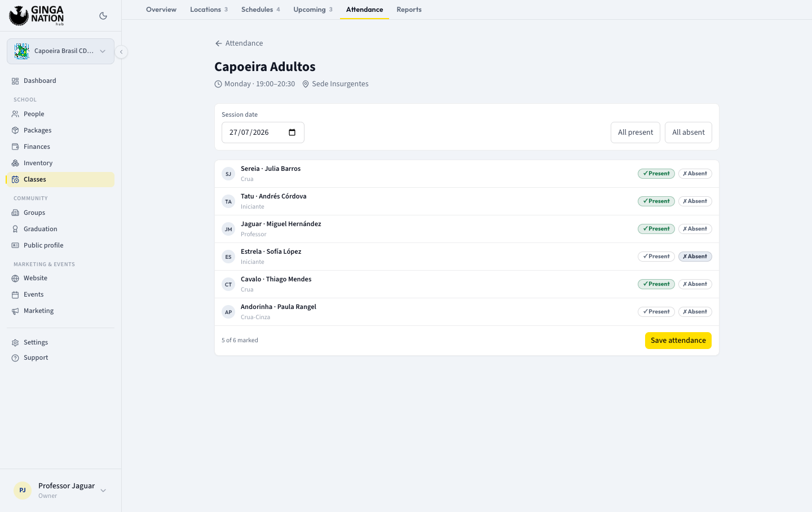
Task: Open Public profile page
Action: click(x=60, y=245)
